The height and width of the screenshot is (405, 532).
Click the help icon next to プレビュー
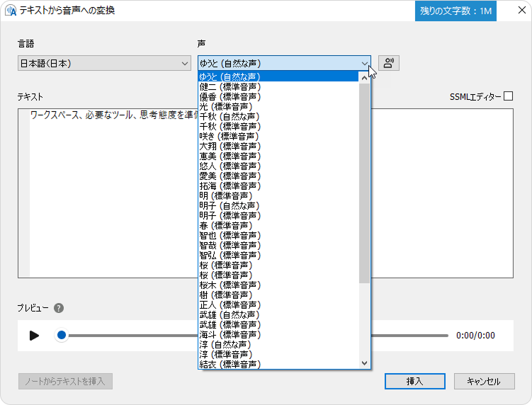pos(59,308)
